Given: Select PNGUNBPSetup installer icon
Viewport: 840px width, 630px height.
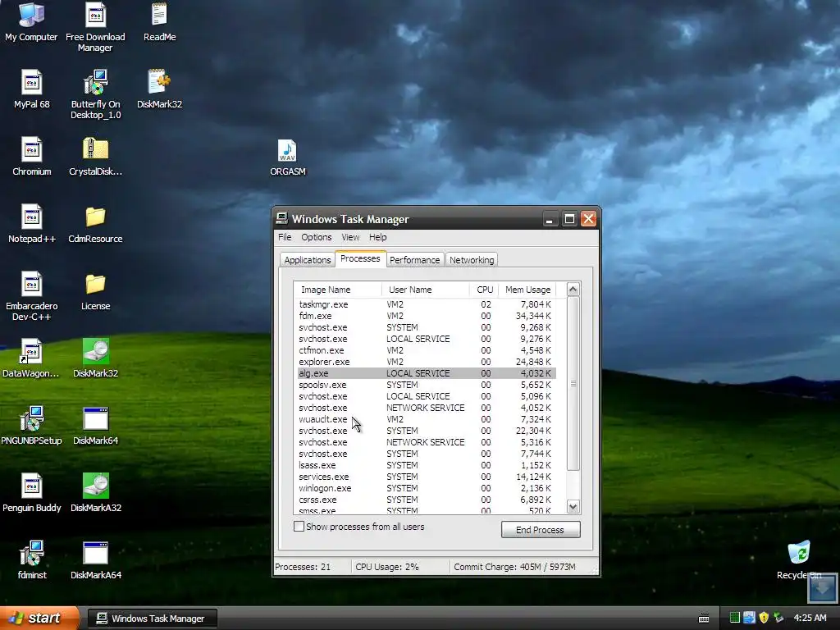Looking at the screenshot, I should (32, 426).
